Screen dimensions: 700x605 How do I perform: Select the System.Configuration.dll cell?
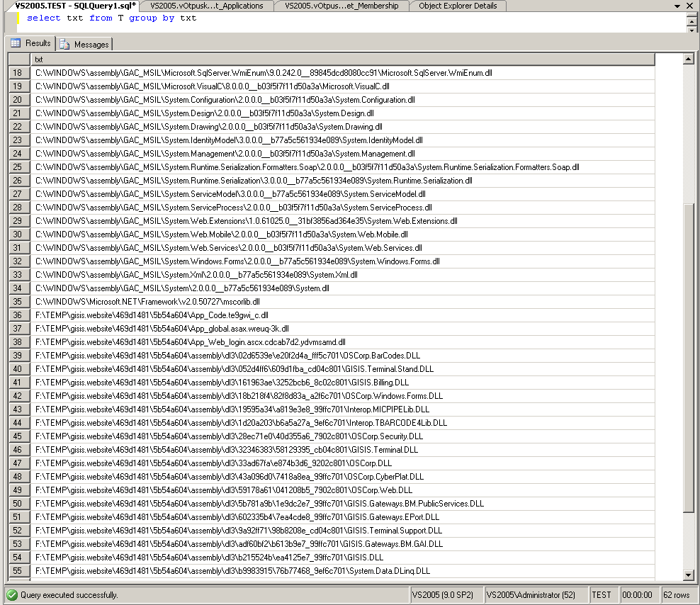(x=342, y=100)
